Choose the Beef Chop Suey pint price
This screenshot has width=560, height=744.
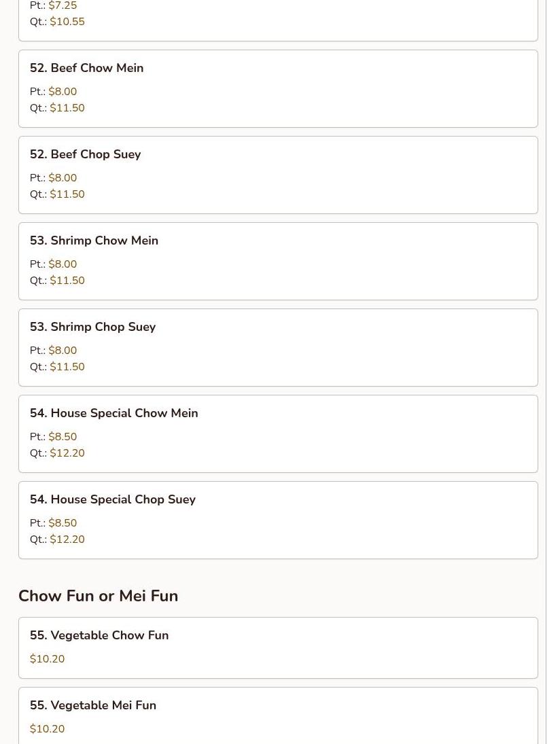tap(63, 178)
